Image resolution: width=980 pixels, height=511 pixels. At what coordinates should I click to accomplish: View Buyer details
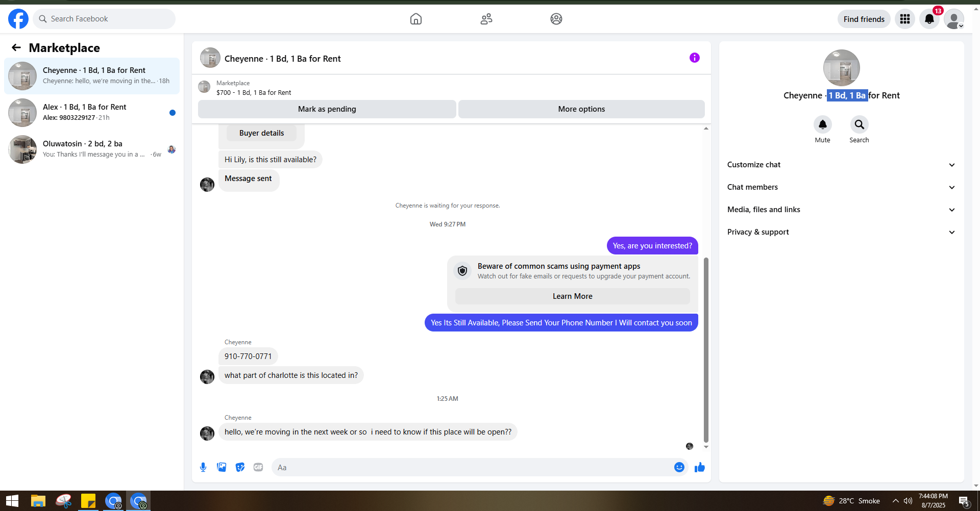[262, 133]
